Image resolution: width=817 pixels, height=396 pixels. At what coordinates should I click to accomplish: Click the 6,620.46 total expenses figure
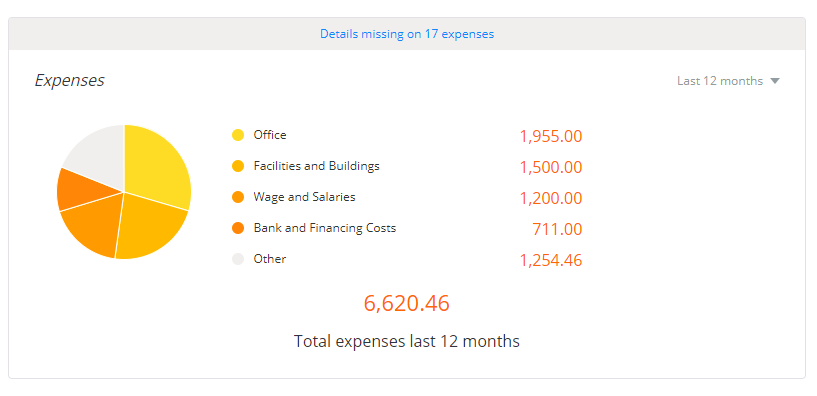click(x=406, y=303)
